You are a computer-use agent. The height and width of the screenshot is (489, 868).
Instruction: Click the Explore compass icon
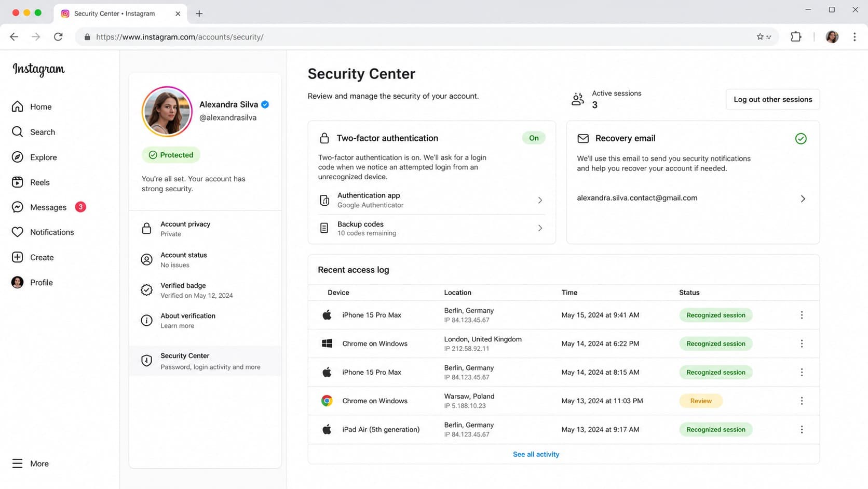coord(17,157)
